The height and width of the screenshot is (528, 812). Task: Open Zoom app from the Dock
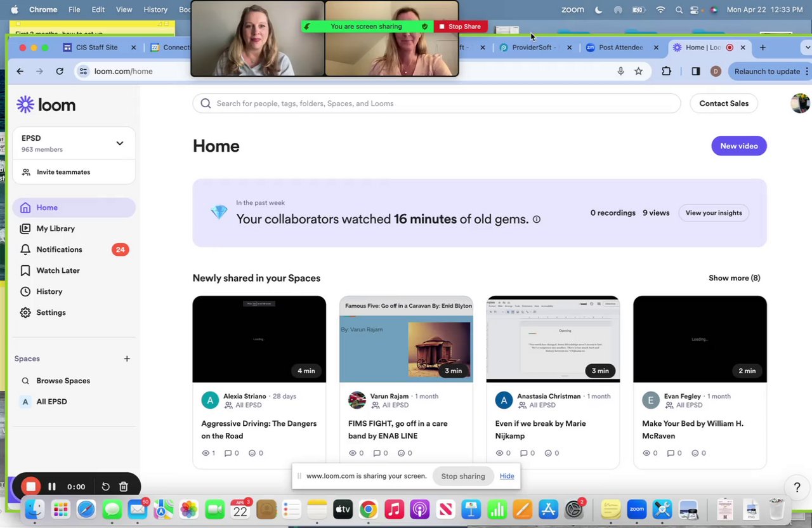(636, 509)
